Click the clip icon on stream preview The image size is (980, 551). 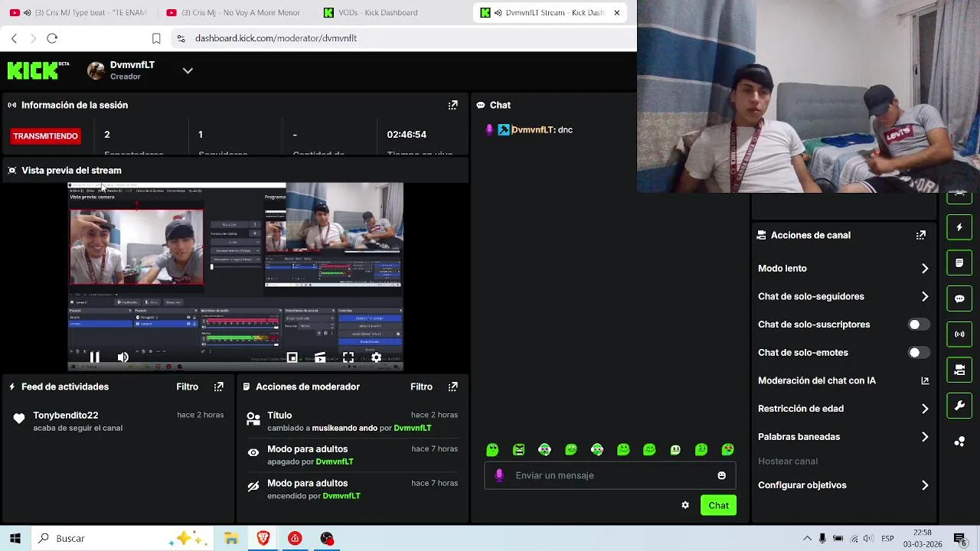[x=320, y=357]
